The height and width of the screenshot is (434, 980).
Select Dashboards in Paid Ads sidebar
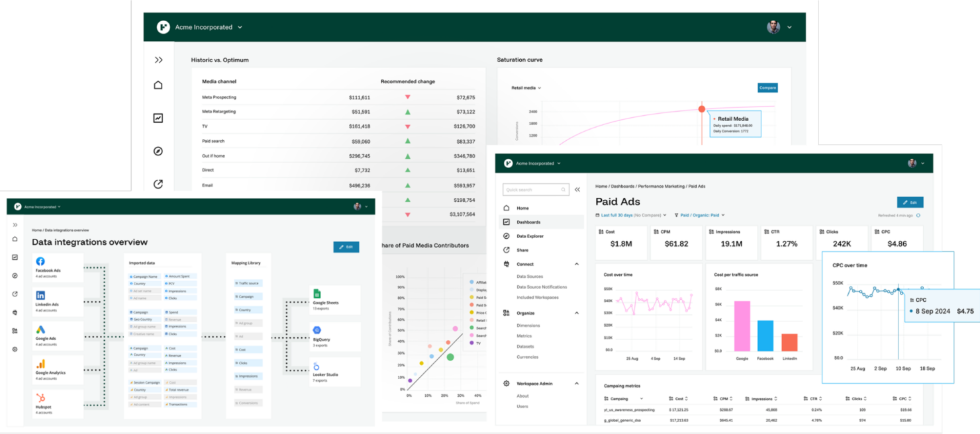click(x=541, y=222)
